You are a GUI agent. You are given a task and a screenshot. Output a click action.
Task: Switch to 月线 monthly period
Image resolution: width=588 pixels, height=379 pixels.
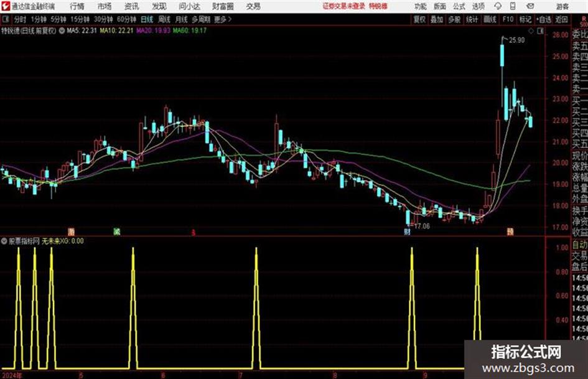click(x=182, y=19)
